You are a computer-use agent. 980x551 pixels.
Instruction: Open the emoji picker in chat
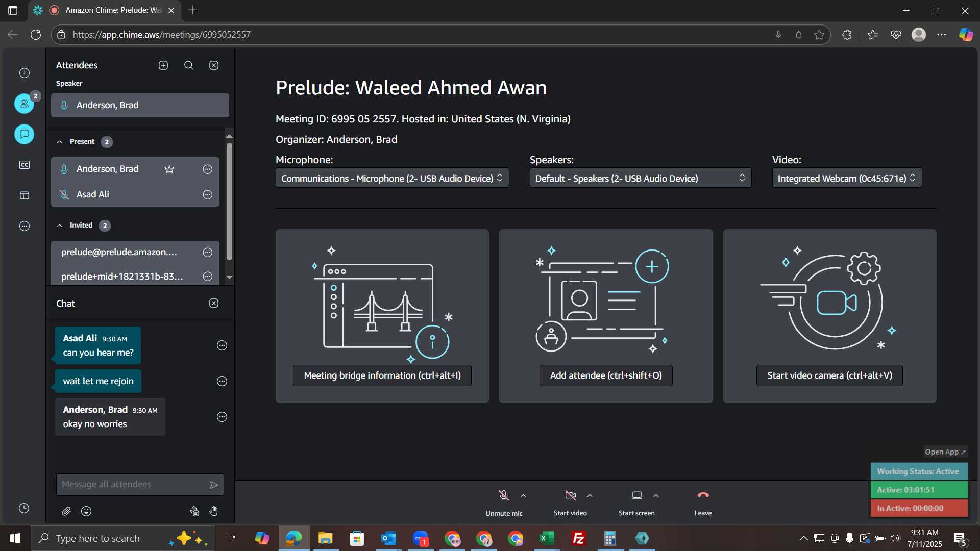click(x=86, y=511)
